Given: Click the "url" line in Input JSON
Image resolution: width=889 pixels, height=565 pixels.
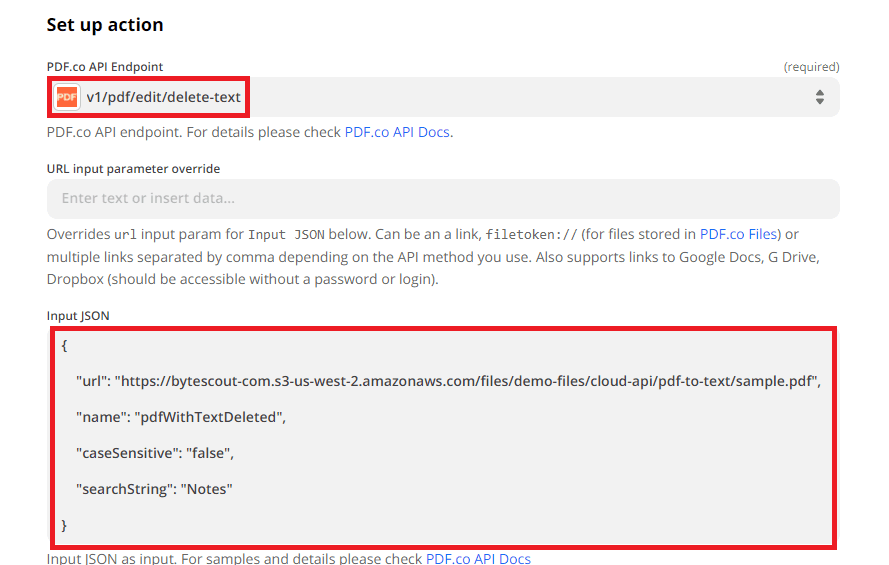Looking at the screenshot, I should 448,381.
